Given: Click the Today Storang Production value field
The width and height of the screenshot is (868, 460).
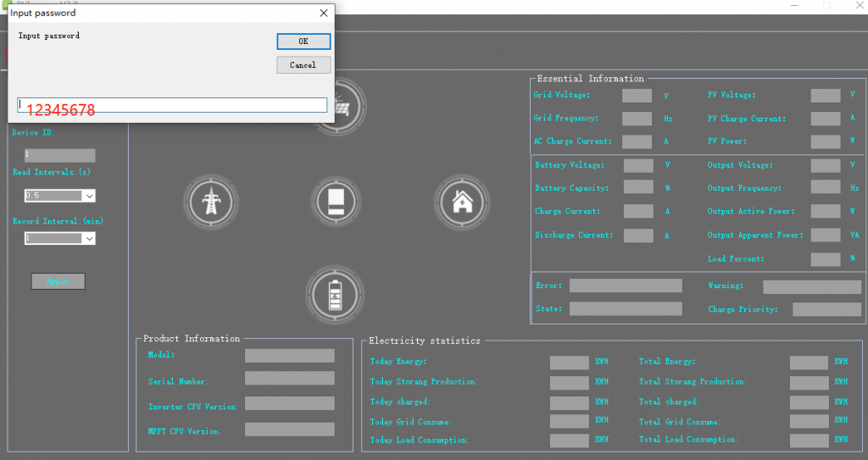Looking at the screenshot, I should click(x=569, y=383).
